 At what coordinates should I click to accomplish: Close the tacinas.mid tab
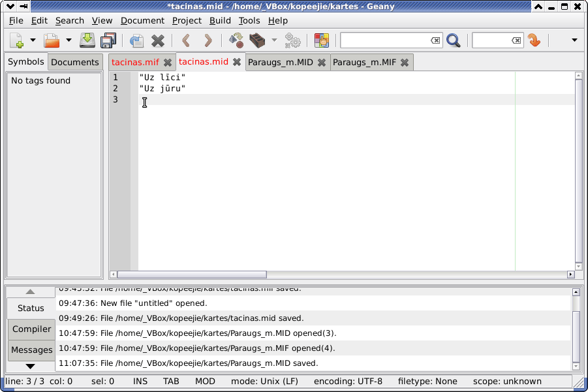[x=237, y=62]
